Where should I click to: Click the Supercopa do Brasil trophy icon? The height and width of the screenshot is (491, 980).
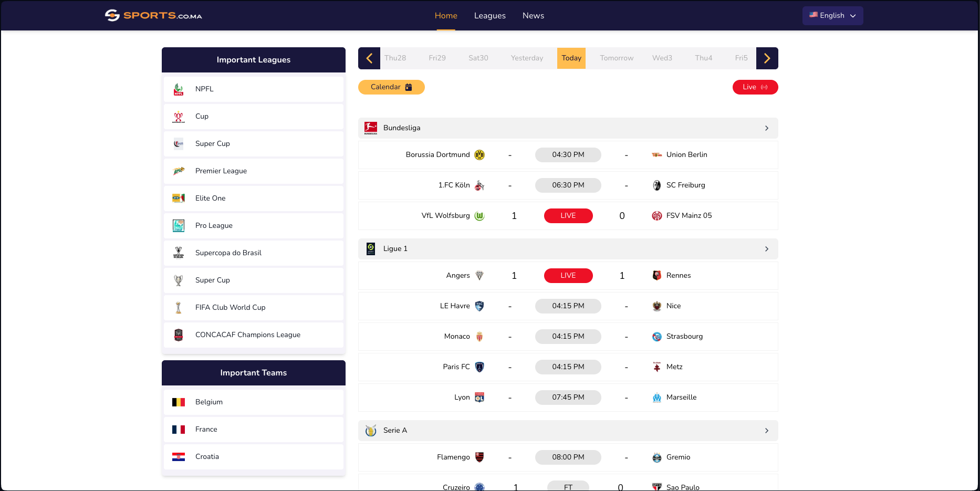179,253
